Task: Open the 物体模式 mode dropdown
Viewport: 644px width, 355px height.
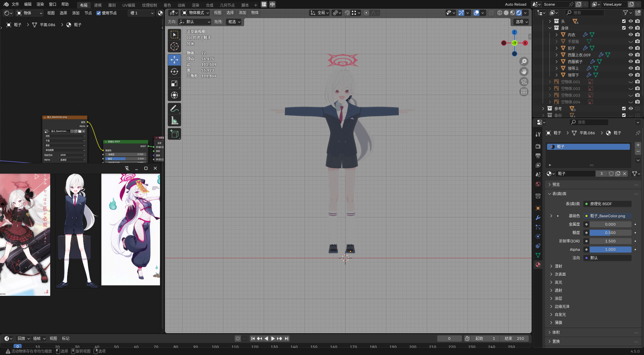Action: tap(196, 13)
